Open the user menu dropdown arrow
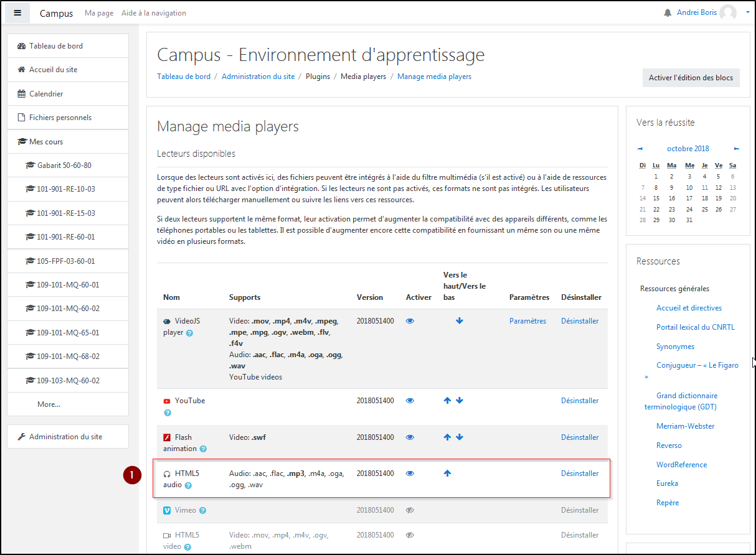 click(747, 12)
